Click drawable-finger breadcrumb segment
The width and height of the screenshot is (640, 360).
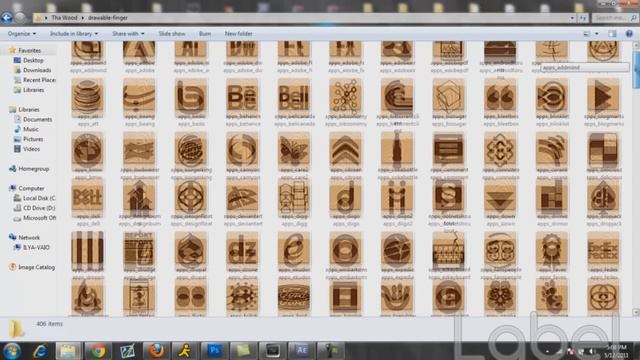coord(108,18)
